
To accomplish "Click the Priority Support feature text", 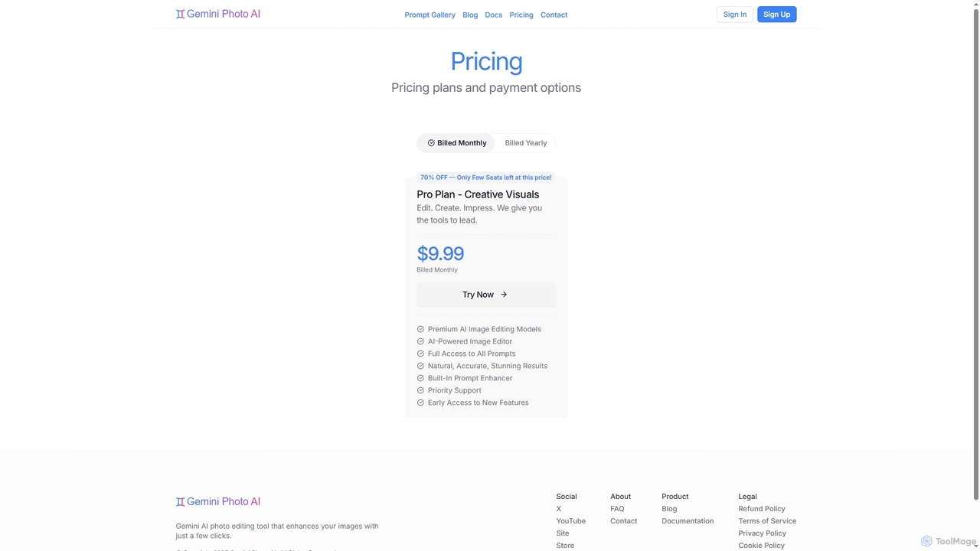I will [455, 390].
